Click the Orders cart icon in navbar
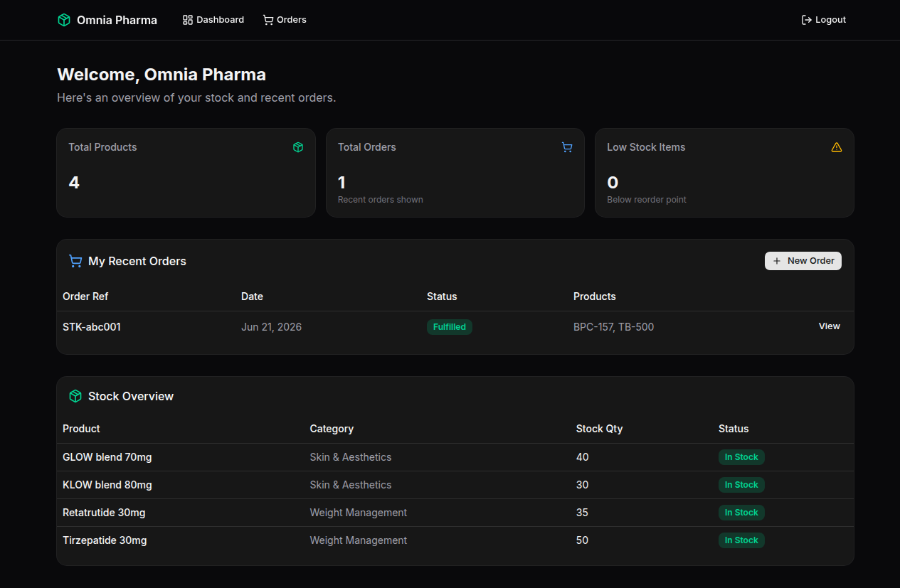The width and height of the screenshot is (900, 588). (x=268, y=20)
